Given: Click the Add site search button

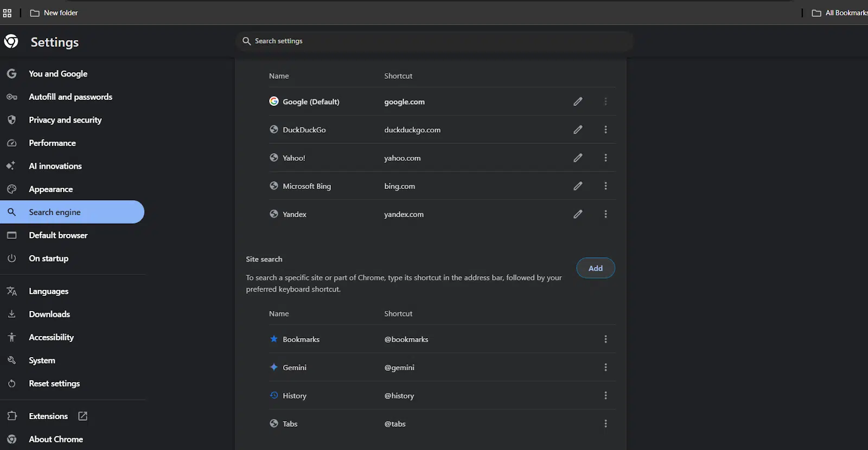Looking at the screenshot, I should coord(596,268).
